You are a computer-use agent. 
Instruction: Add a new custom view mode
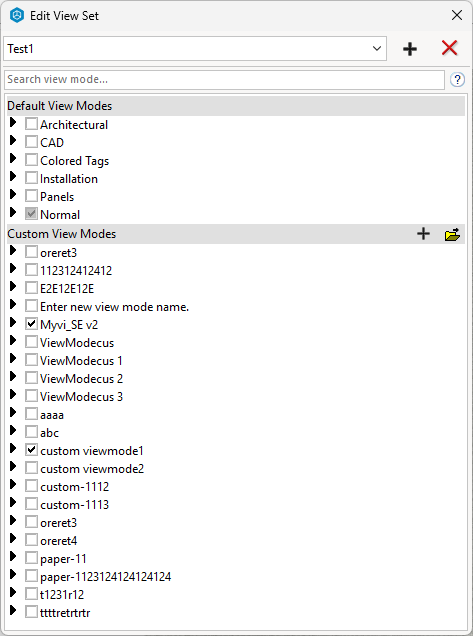(x=423, y=234)
